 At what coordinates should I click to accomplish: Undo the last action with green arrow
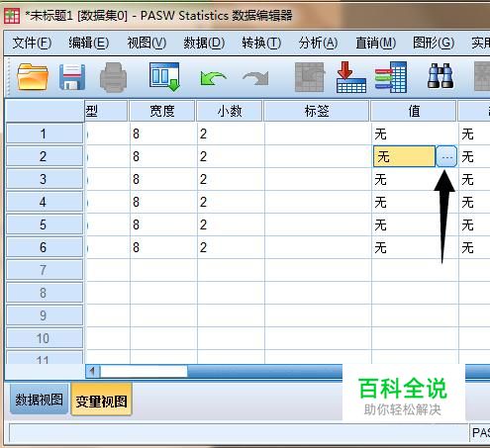[x=213, y=79]
